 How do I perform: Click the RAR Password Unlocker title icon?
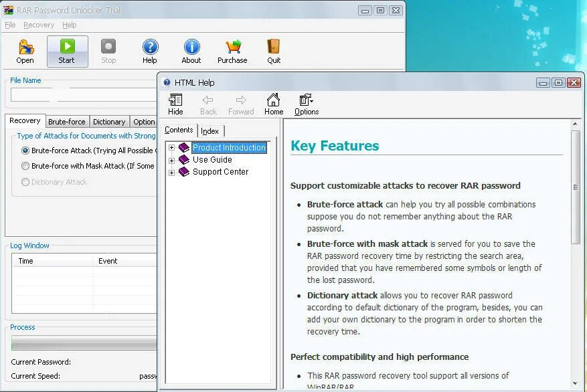point(8,11)
